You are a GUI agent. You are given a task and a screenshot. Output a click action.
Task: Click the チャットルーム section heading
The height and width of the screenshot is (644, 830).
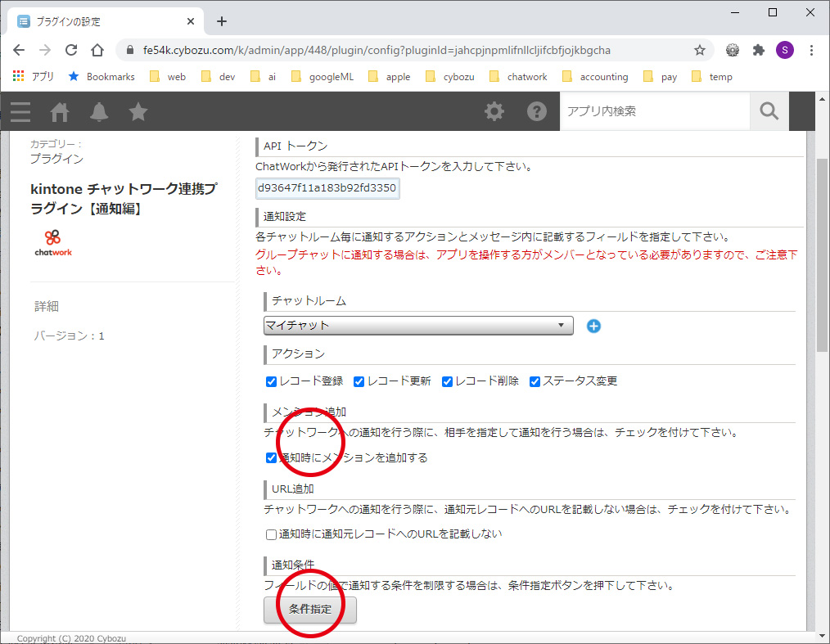tap(309, 301)
